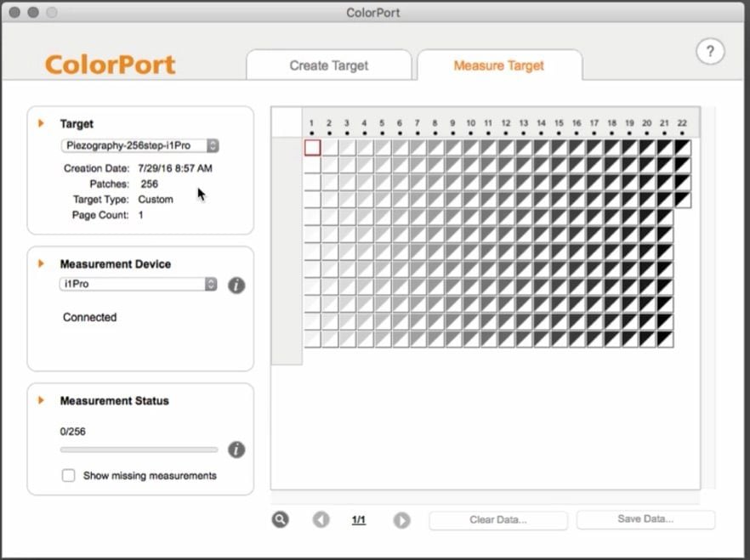
Task: Select the first red-outlined patch
Action: tap(312, 148)
